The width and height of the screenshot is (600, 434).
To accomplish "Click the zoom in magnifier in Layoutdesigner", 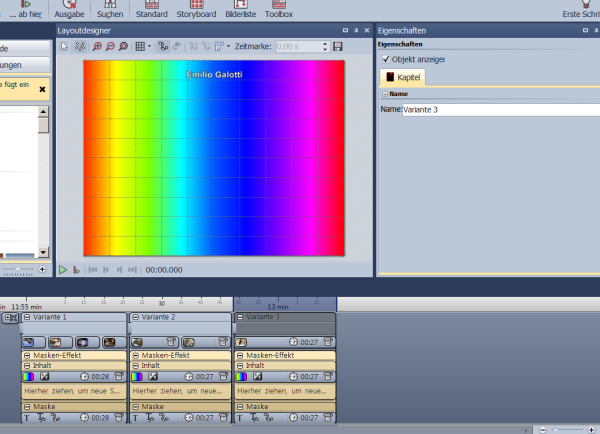I will point(95,47).
